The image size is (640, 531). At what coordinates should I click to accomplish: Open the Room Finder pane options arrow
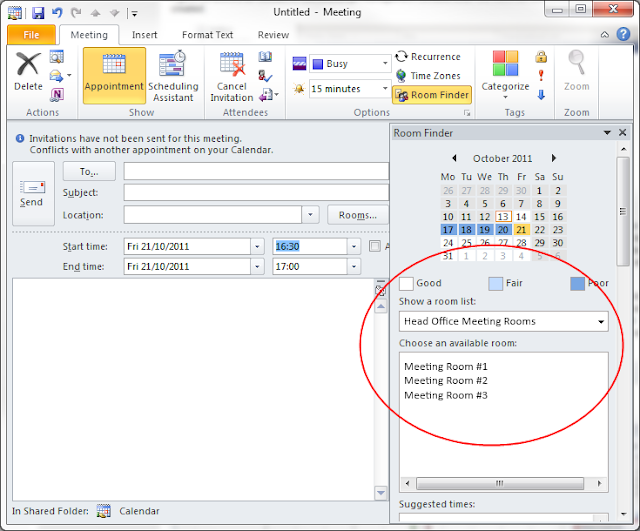pyautogui.click(x=607, y=133)
